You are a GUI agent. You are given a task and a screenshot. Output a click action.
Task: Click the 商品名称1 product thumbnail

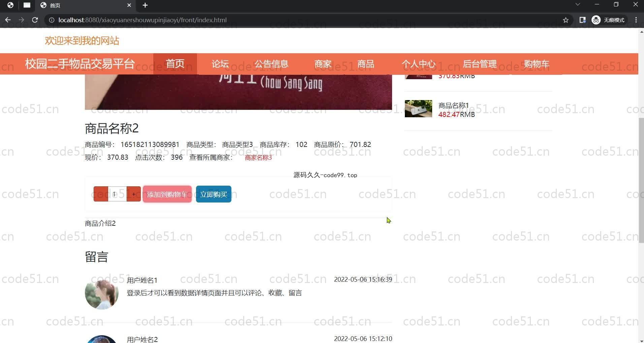(x=418, y=108)
